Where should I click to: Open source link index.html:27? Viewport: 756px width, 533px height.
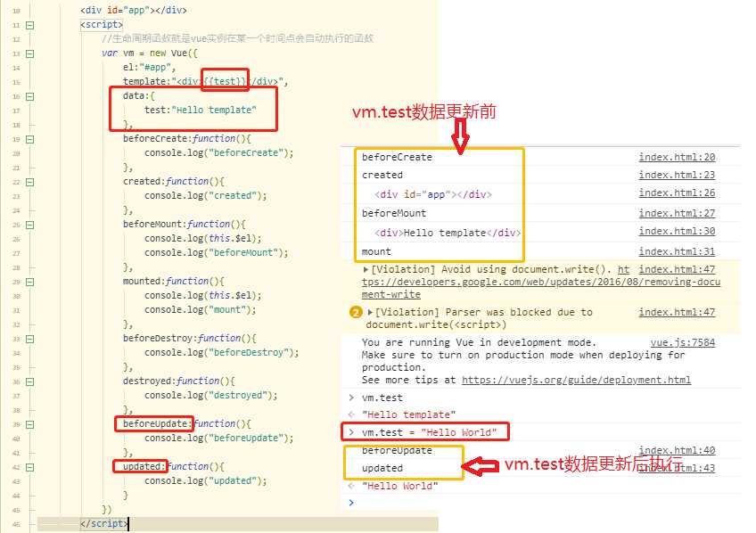tap(677, 213)
